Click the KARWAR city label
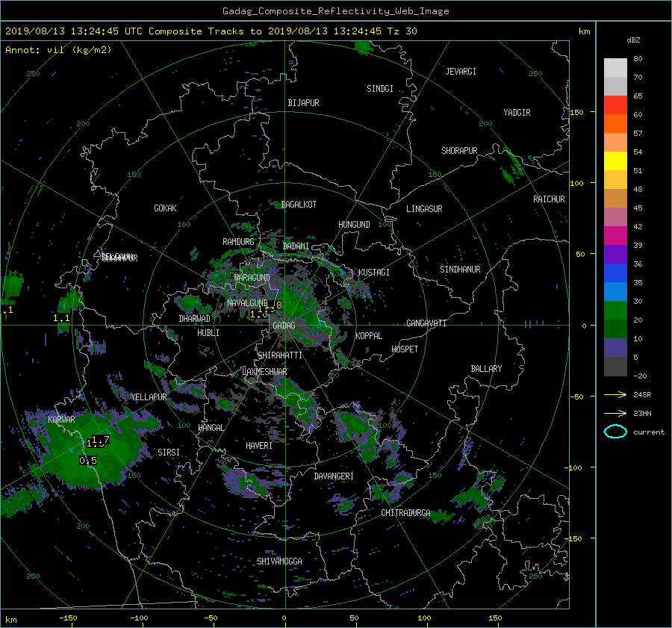 pyautogui.click(x=61, y=420)
